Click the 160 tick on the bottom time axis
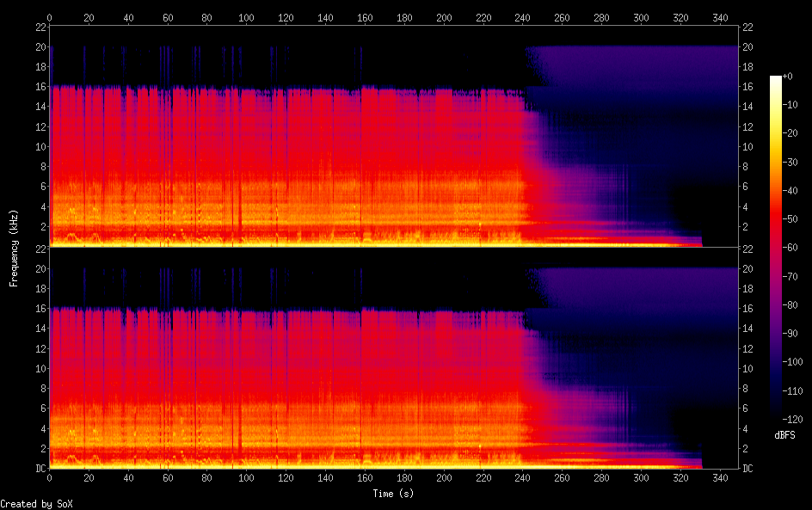812x510 pixels. (x=365, y=477)
